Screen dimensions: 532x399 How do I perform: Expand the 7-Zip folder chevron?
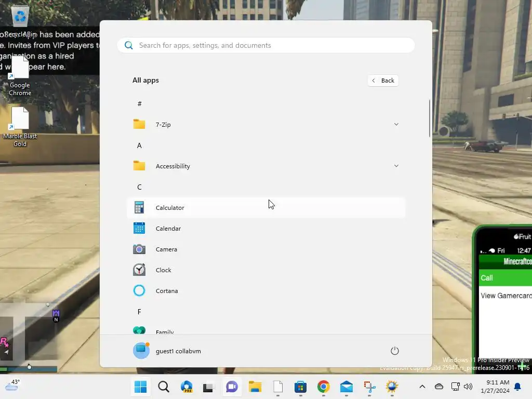pos(396,124)
